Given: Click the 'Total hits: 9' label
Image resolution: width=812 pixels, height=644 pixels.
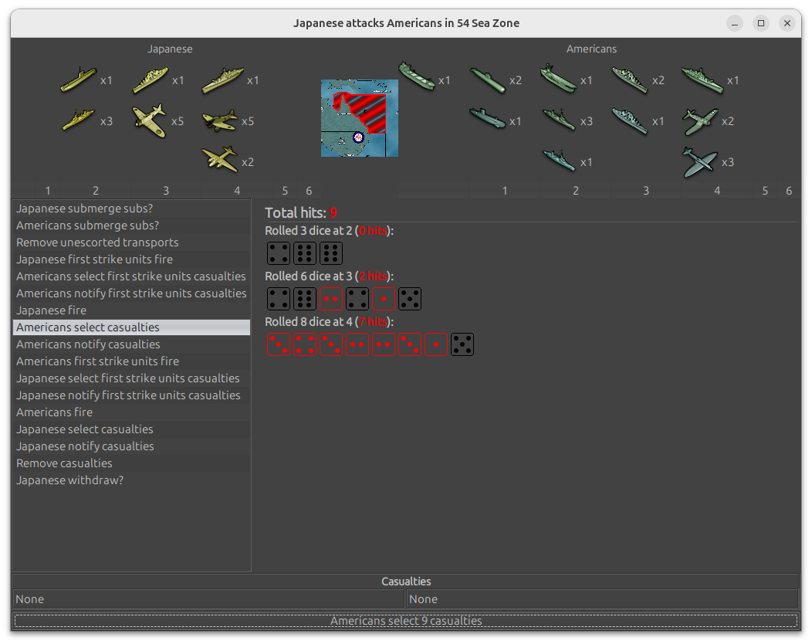Looking at the screenshot, I should coord(301,213).
